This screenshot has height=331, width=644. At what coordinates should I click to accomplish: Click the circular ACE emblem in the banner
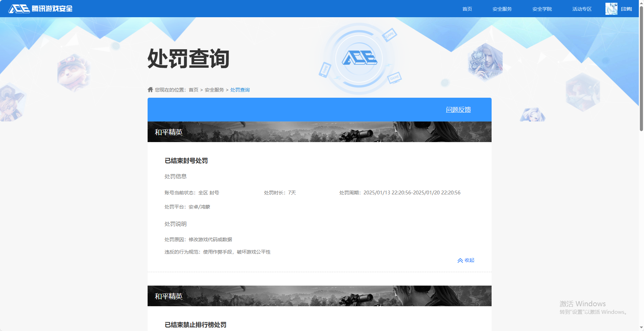(359, 58)
